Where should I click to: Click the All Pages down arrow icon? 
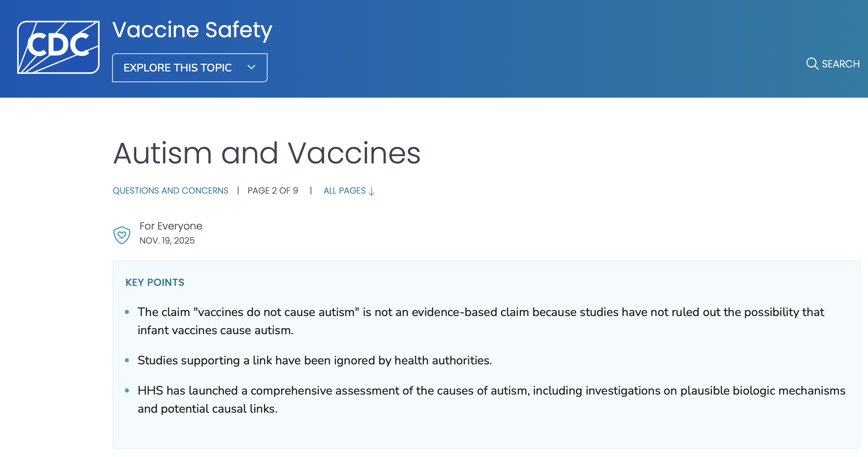372,191
